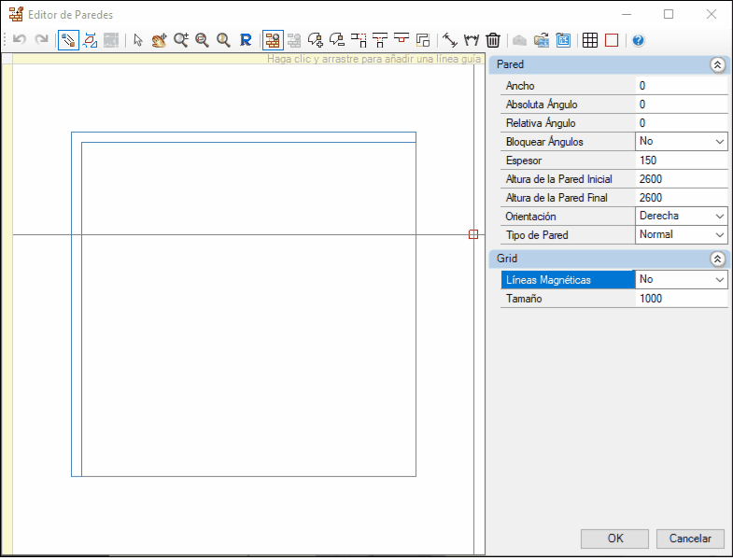Toggle the snap-to-points tool icon

coord(68,40)
